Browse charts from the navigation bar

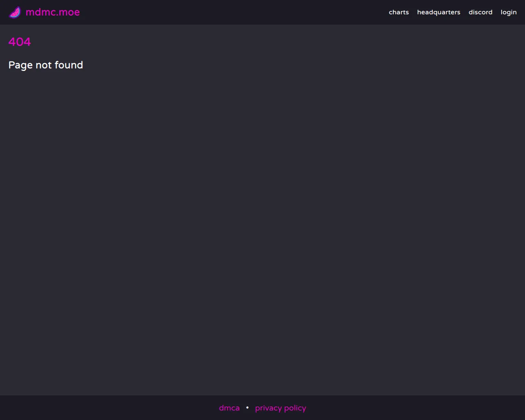(x=399, y=12)
